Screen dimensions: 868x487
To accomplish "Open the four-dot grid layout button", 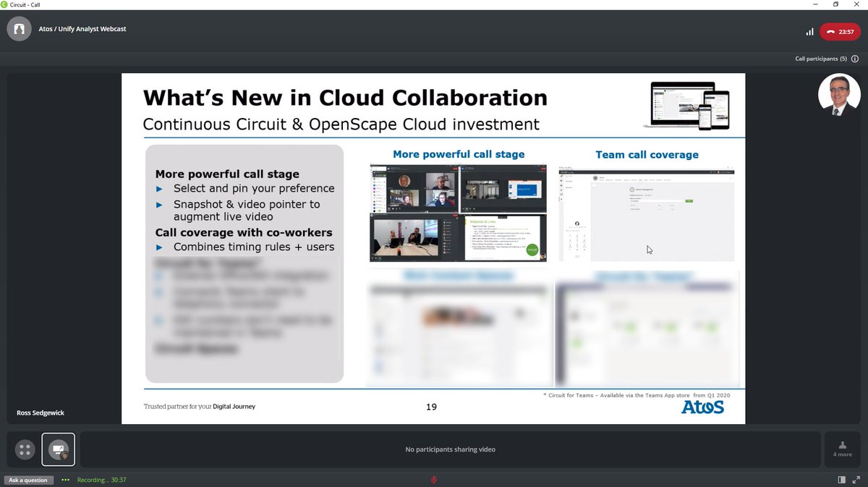I will coord(25,450).
